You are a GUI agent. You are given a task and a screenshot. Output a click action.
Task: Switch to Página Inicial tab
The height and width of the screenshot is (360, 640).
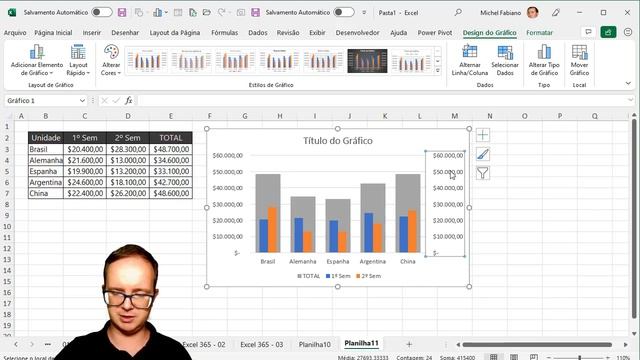[53, 33]
